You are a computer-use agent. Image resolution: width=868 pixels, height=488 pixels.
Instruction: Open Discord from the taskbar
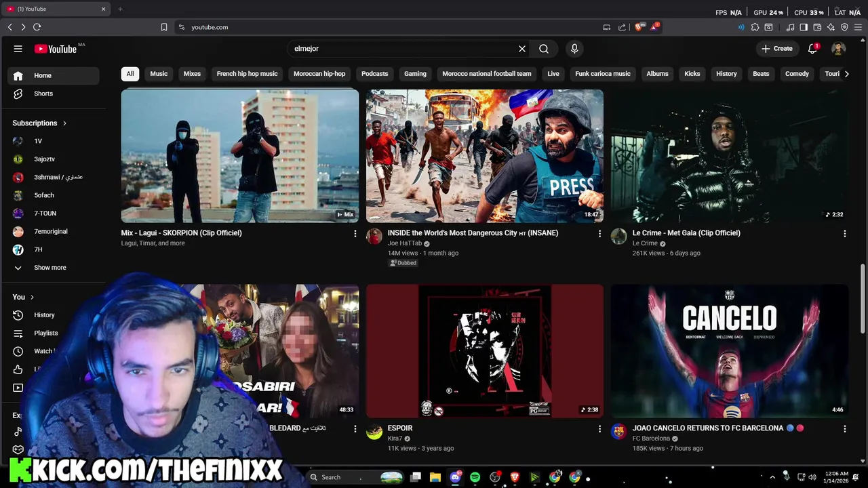coord(455,477)
